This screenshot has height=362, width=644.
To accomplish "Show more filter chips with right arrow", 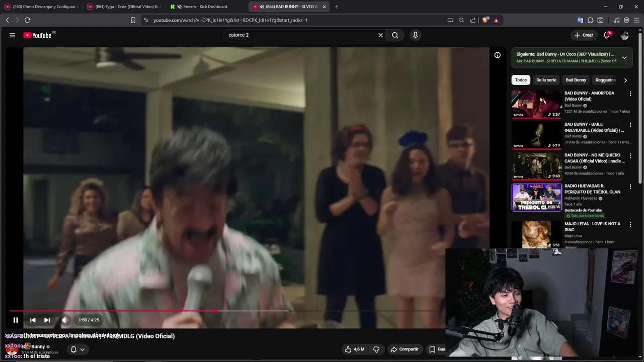I will coord(625,80).
